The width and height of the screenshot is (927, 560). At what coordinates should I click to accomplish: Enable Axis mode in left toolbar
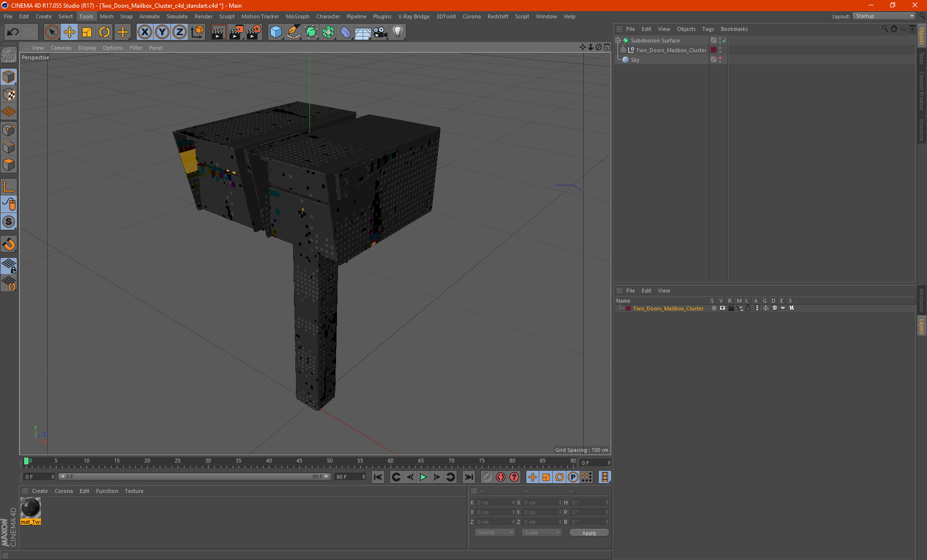tap(9, 187)
